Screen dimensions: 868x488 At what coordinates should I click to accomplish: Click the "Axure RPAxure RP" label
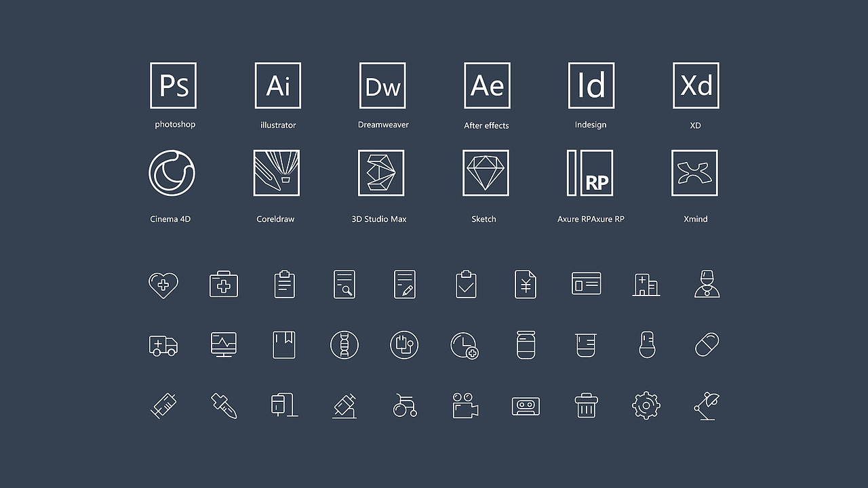[x=591, y=219]
